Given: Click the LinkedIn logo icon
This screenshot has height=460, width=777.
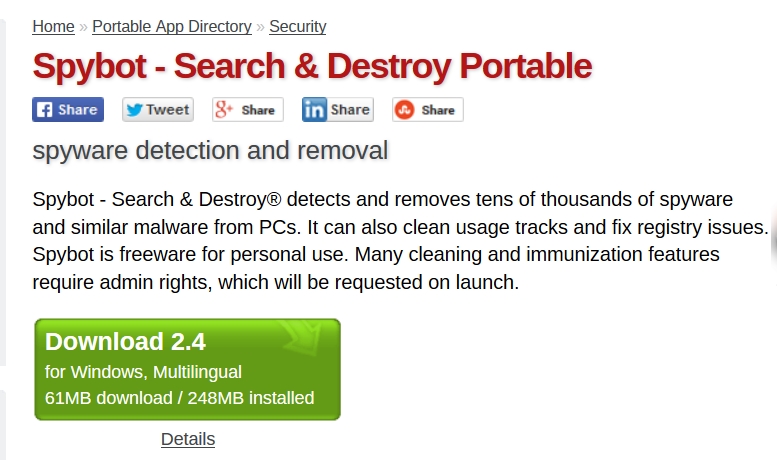Looking at the screenshot, I should pos(315,110).
